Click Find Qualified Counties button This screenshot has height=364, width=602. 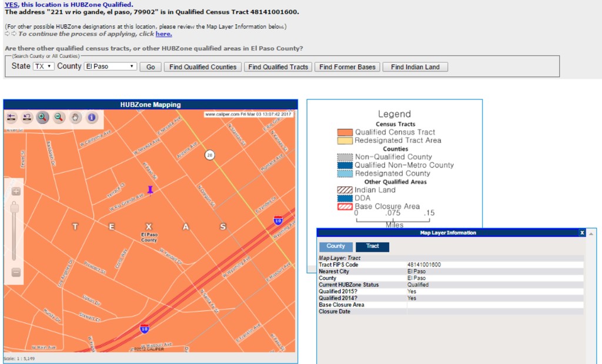pos(203,67)
